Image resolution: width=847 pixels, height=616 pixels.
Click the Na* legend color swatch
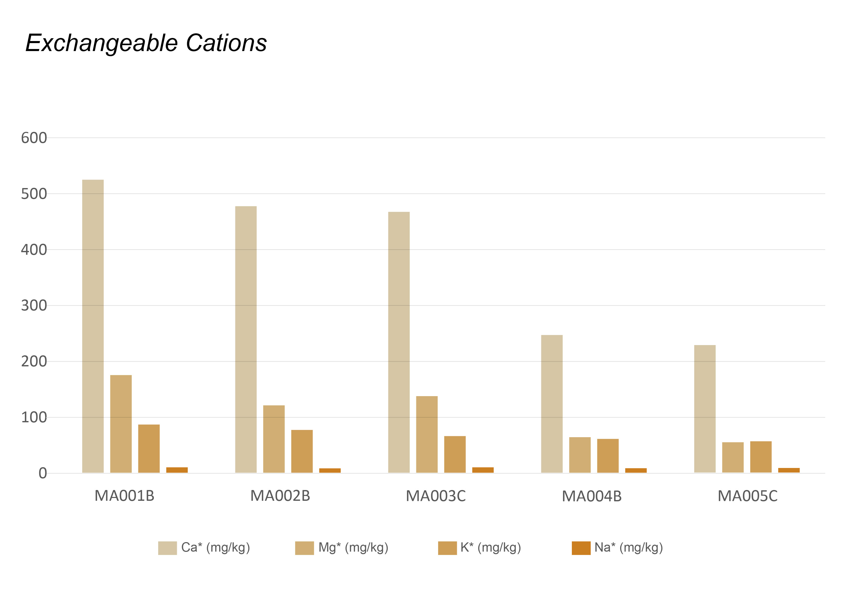[581, 548]
